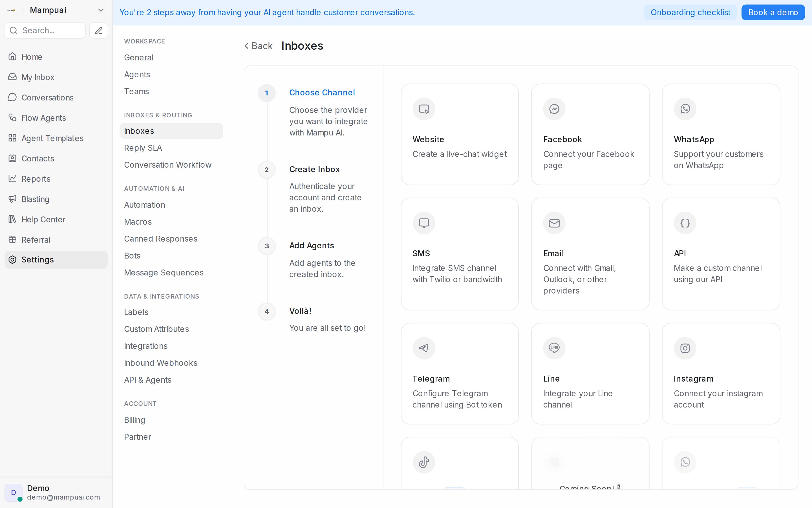This screenshot has height=508, width=812.
Task: Open API & Agents settings
Action: [148, 380]
